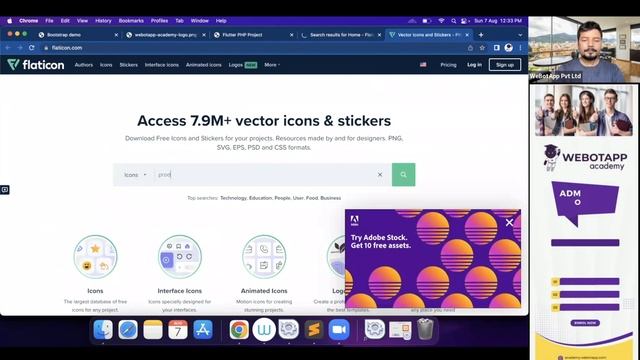Expand the Chrome tab list chevron

coord(520,35)
